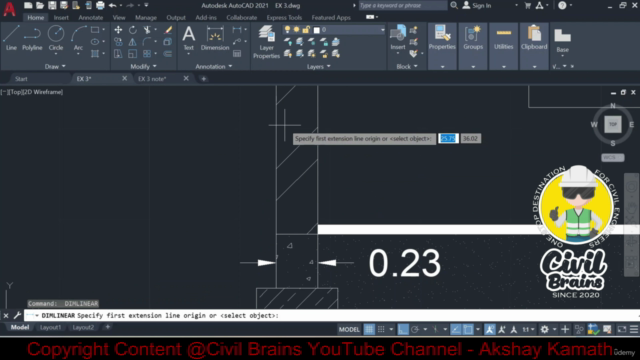Open the Insert ribbon tab
The height and width of the screenshot is (360, 640).
61,18
